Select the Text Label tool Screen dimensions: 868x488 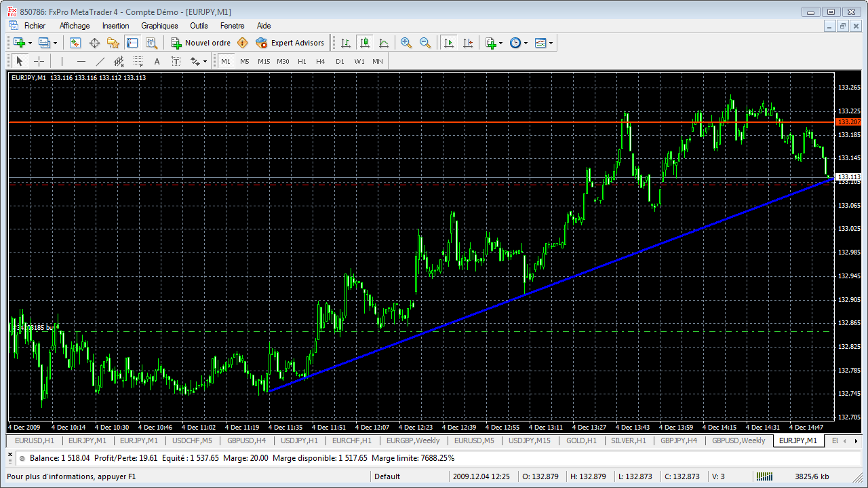point(176,61)
